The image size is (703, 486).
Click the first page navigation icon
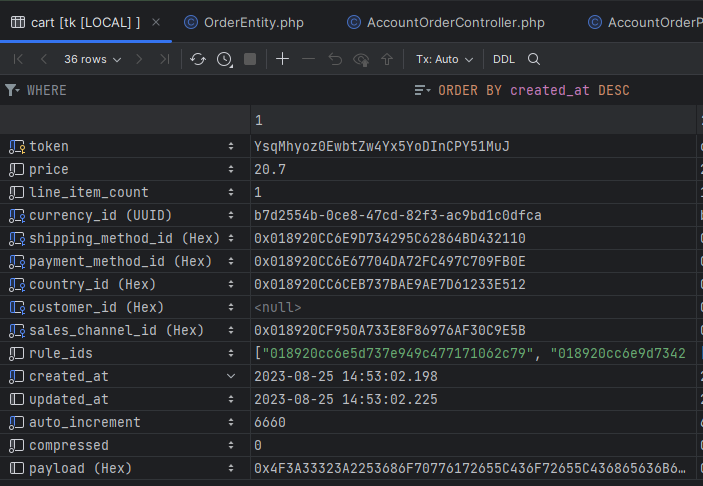tap(18, 59)
